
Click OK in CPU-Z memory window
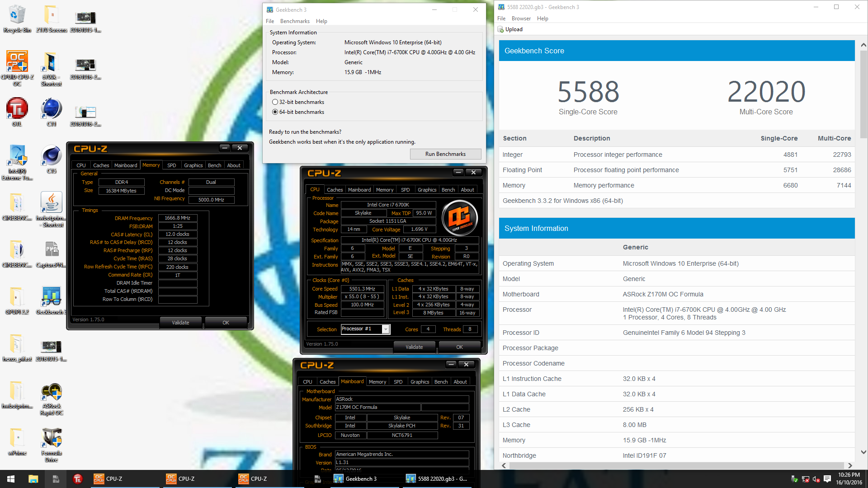pos(226,323)
